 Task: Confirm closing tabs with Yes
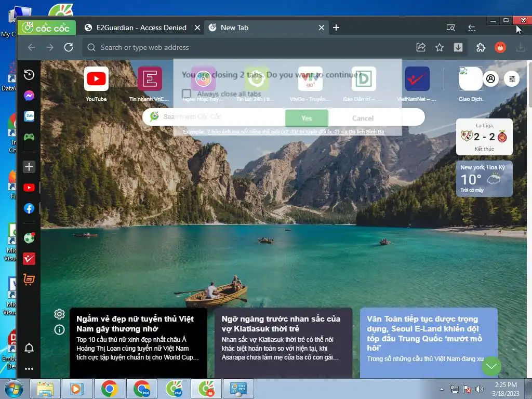pyautogui.click(x=307, y=118)
